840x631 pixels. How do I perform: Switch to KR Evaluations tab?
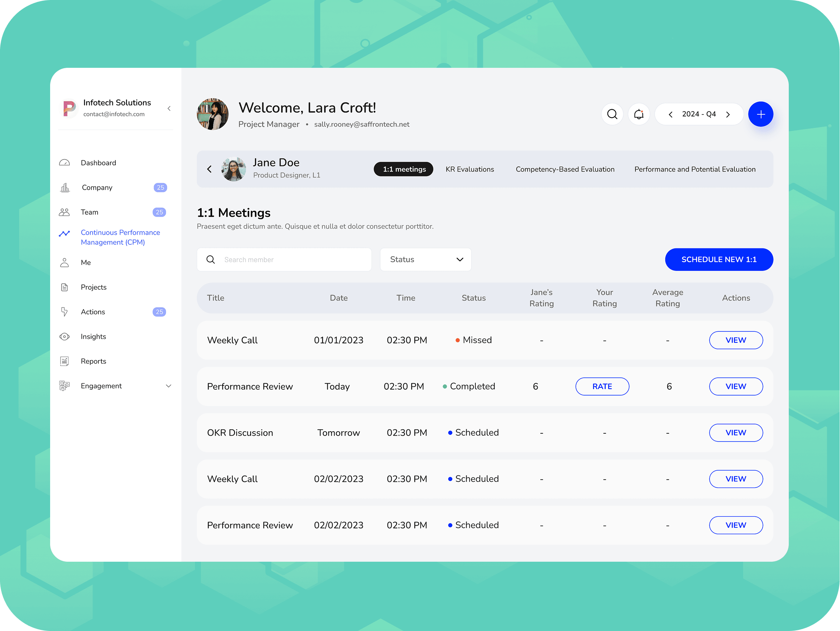click(x=469, y=169)
